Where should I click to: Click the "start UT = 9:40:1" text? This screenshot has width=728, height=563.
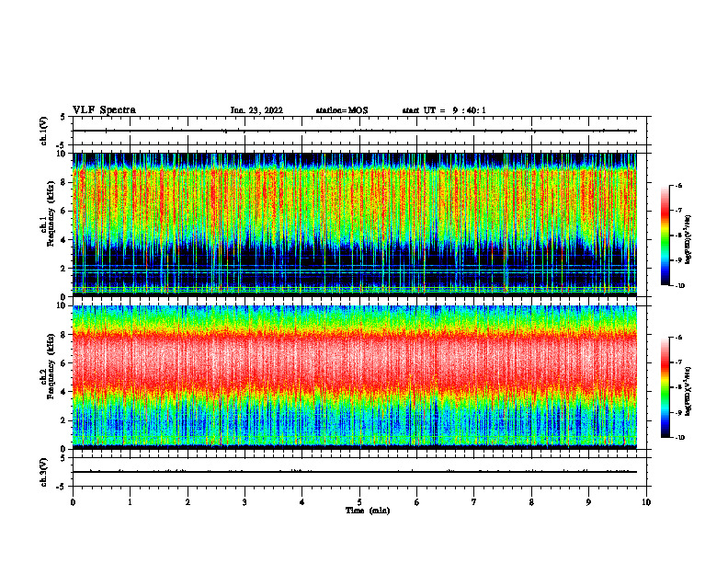click(444, 110)
